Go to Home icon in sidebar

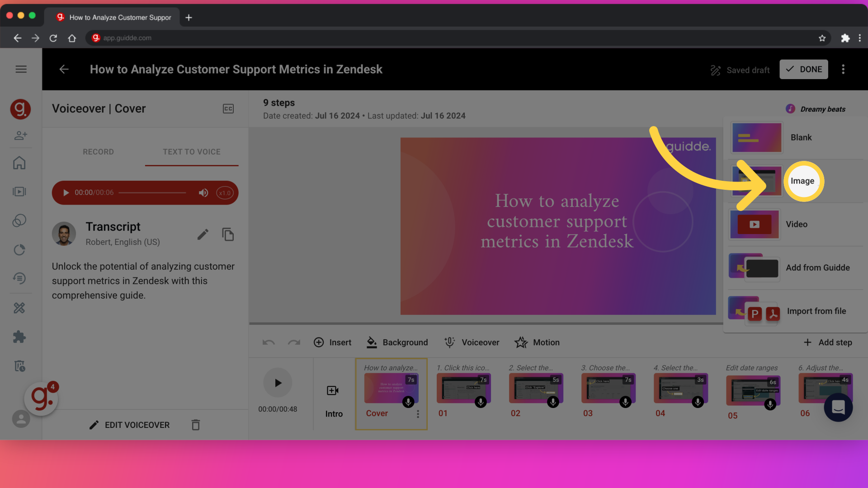tap(19, 163)
